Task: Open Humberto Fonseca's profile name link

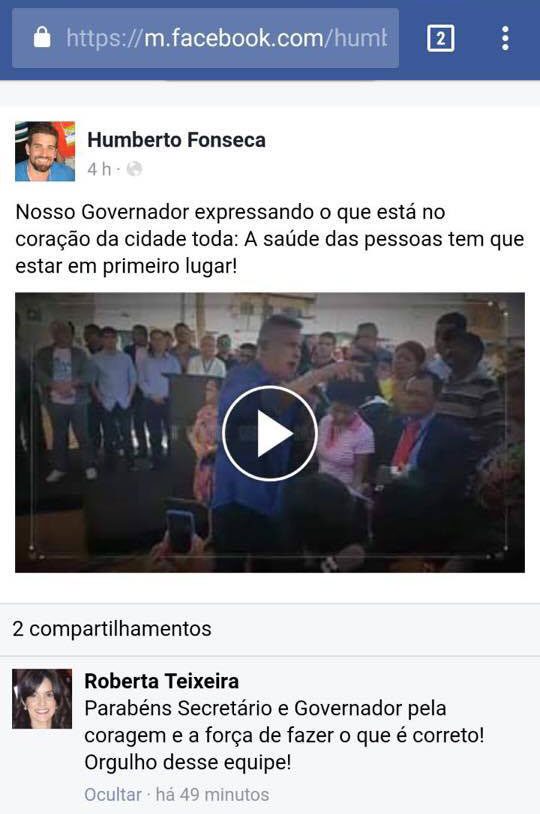Action: (177, 140)
